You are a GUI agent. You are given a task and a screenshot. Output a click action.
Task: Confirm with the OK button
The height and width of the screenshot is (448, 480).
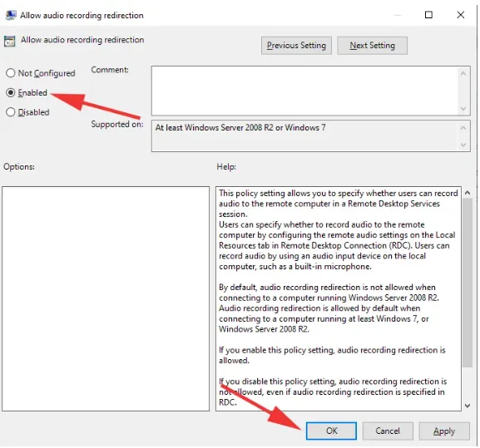coord(331,431)
